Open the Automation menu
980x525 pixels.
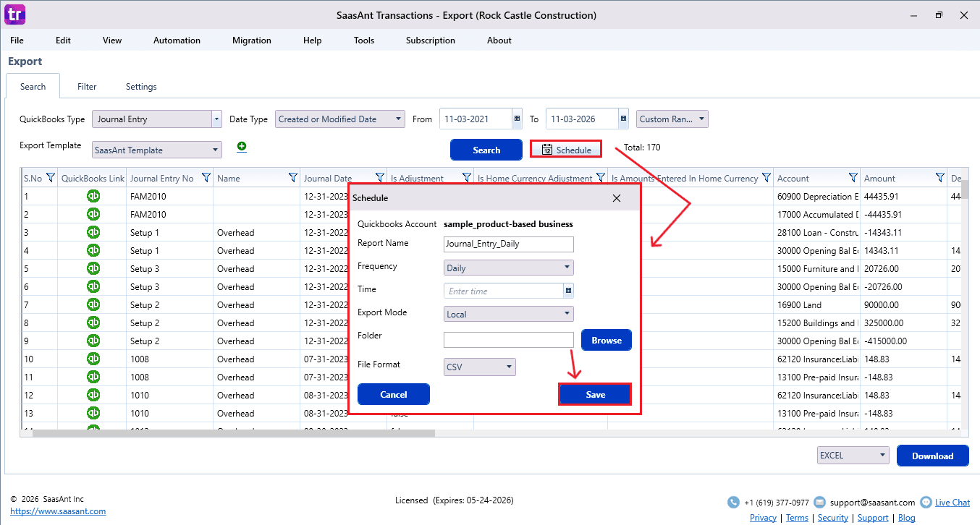177,40
